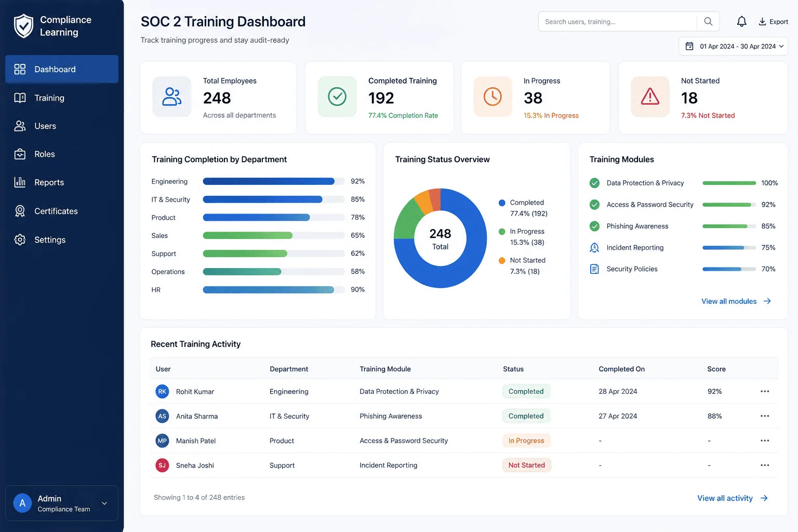Click the Not Started warning triangle icon
This screenshot has height=532, width=798.
coord(650,97)
